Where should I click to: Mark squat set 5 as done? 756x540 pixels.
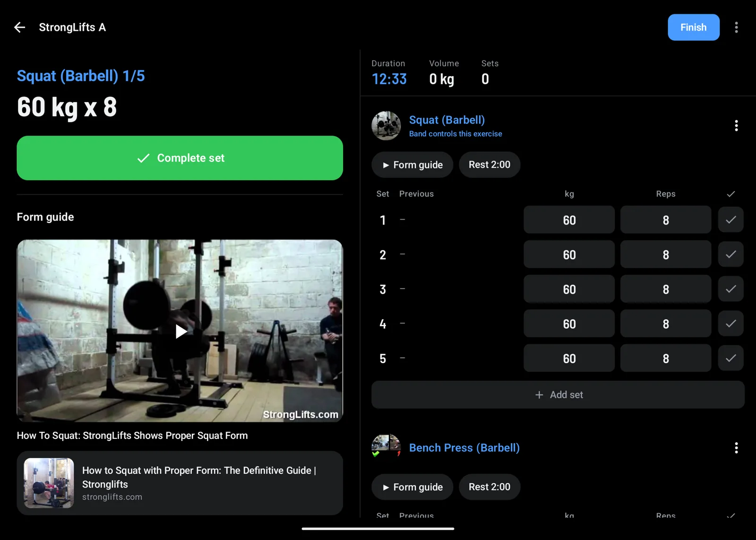pos(730,358)
